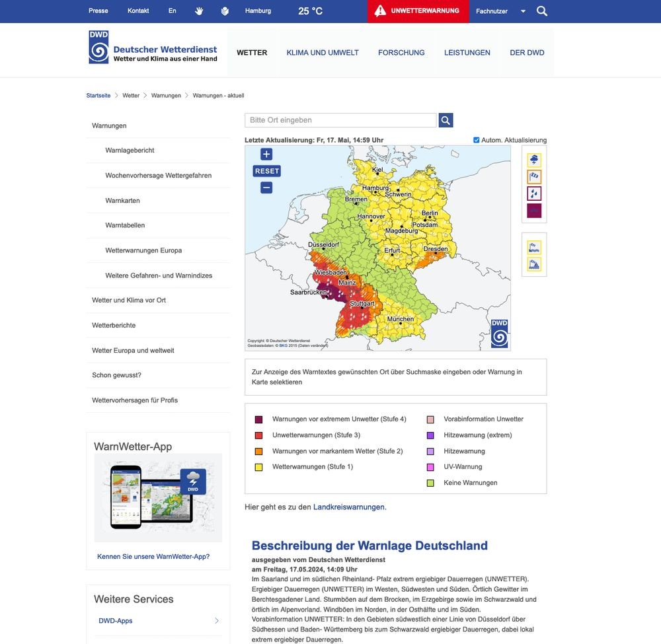
Task: Click the UNWETTERWARNUNG red banner button
Action: tap(418, 11)
